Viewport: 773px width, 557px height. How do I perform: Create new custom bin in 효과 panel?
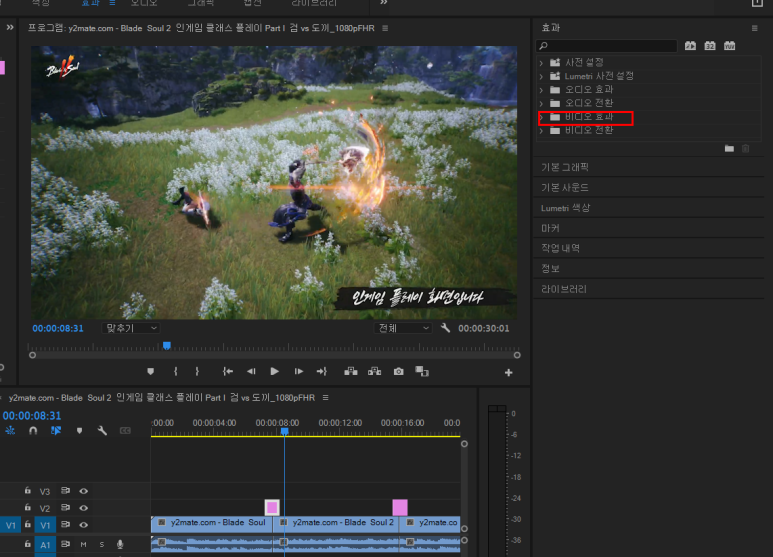click(x=729, y=148)
